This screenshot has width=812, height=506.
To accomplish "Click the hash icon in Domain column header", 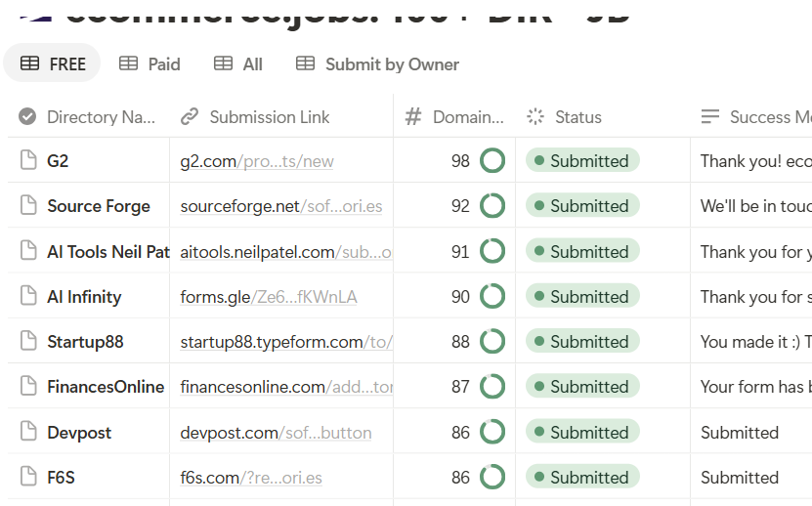I will pos(413,117).
